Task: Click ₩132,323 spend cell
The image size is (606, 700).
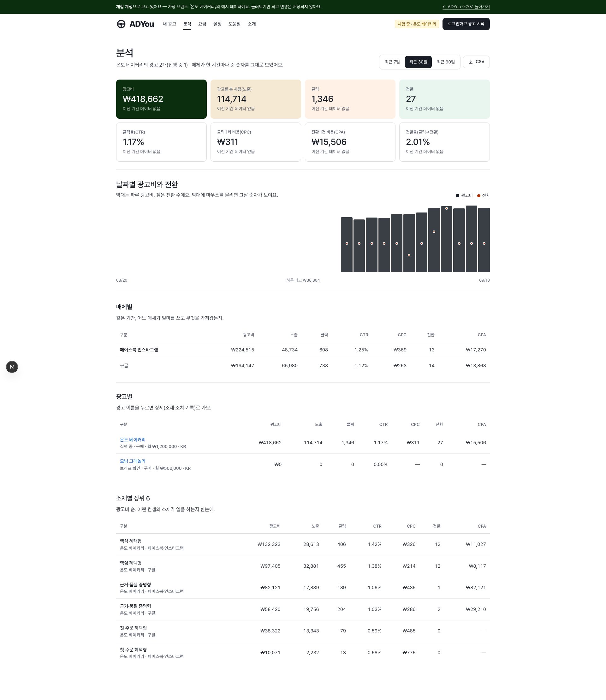Action: pyautogui.click(x=269, y=544)
